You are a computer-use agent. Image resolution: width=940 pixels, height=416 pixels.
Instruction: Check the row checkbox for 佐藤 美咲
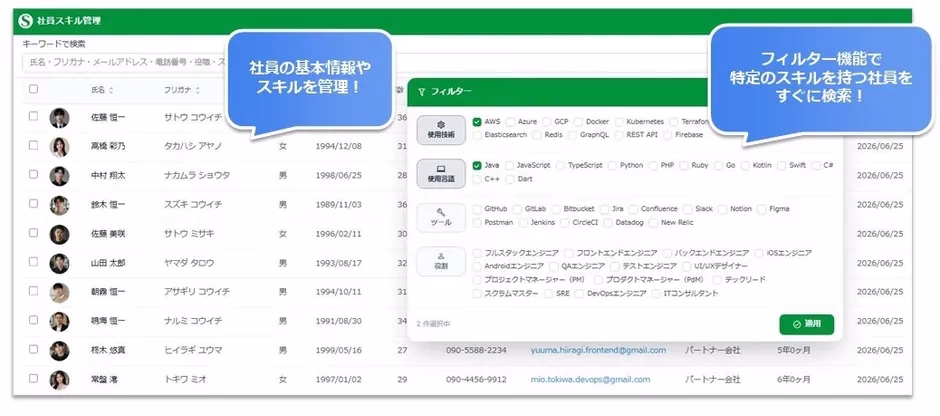34,232
